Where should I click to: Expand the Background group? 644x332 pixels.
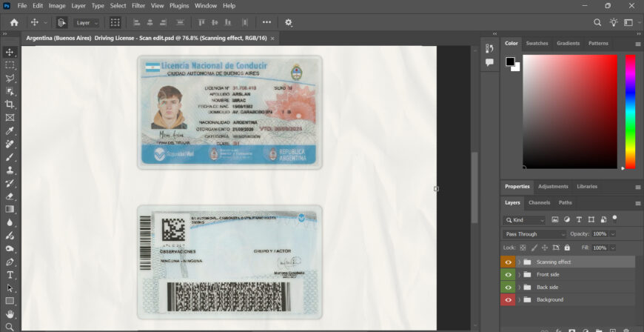[519, 299]
